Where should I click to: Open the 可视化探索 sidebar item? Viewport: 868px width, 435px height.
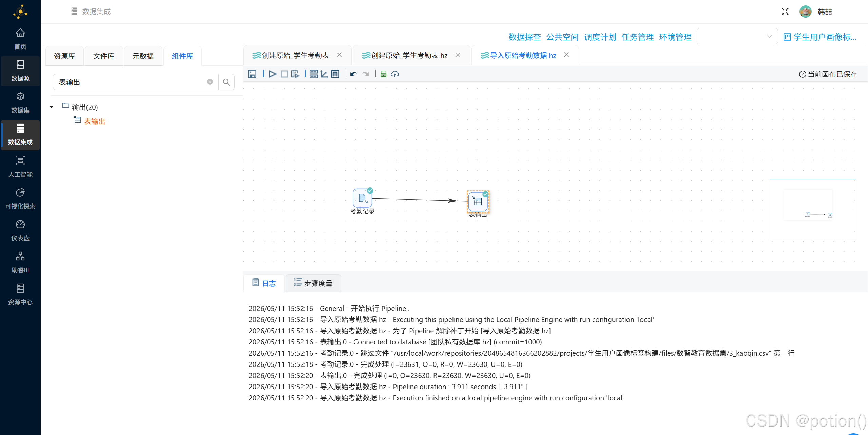pyautogui.click(x=20, y=199)
